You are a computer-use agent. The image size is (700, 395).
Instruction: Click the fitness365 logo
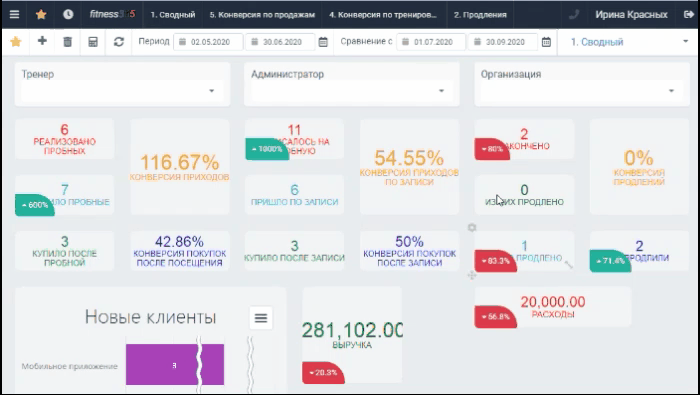pos(112,14)
